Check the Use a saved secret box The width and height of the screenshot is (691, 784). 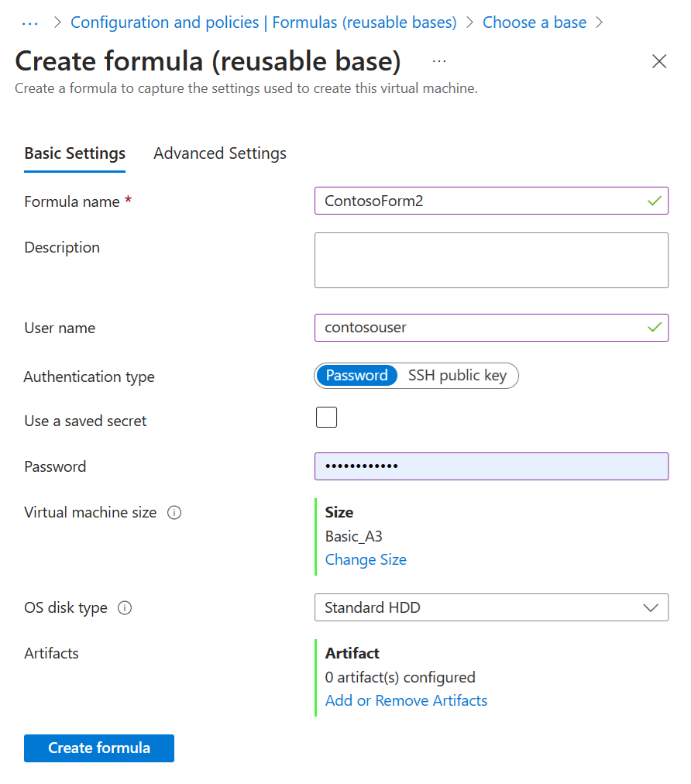coord(326,418)
